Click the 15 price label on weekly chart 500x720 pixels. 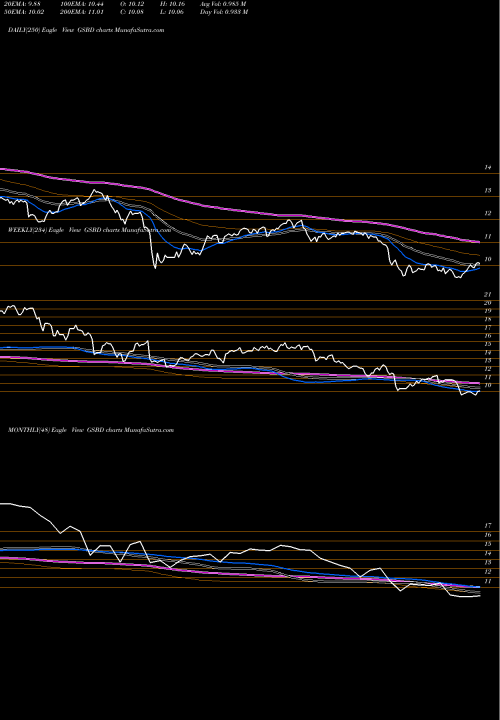point(488,344)
